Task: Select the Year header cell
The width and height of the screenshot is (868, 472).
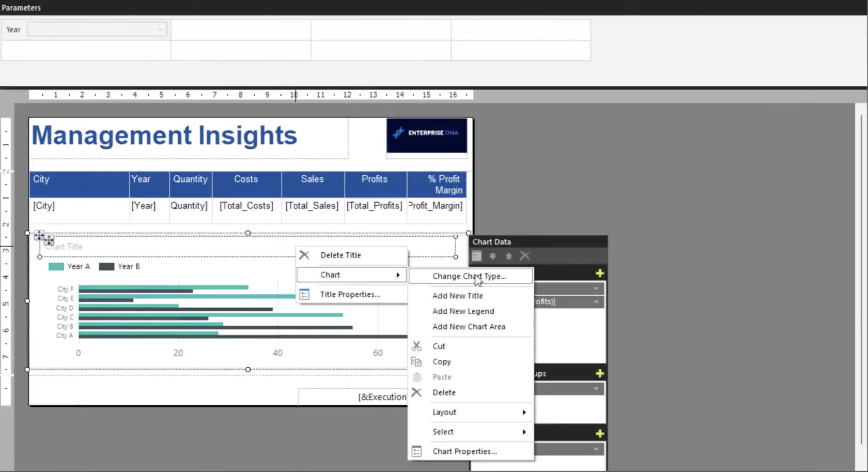Action: pyautogui.click(x=149, y=185)
